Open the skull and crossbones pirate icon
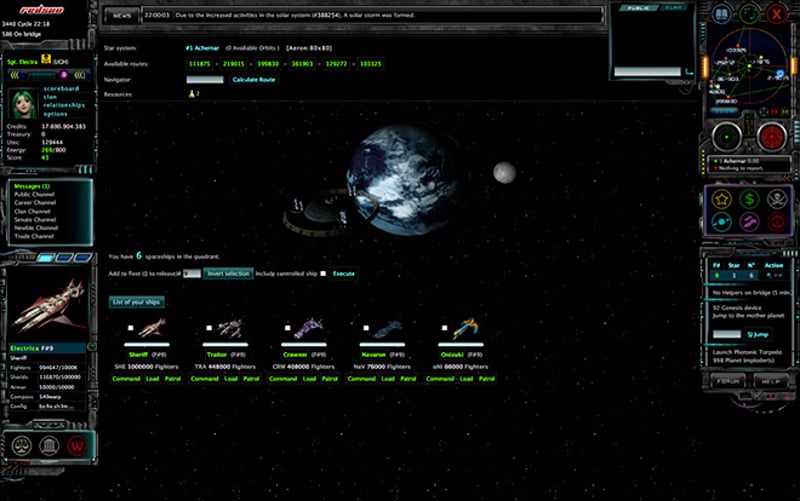 (x=777, y=199)
